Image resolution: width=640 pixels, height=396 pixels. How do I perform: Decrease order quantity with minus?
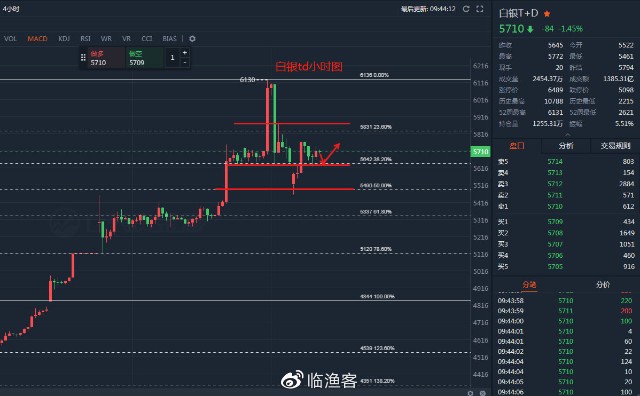(184, 62)
